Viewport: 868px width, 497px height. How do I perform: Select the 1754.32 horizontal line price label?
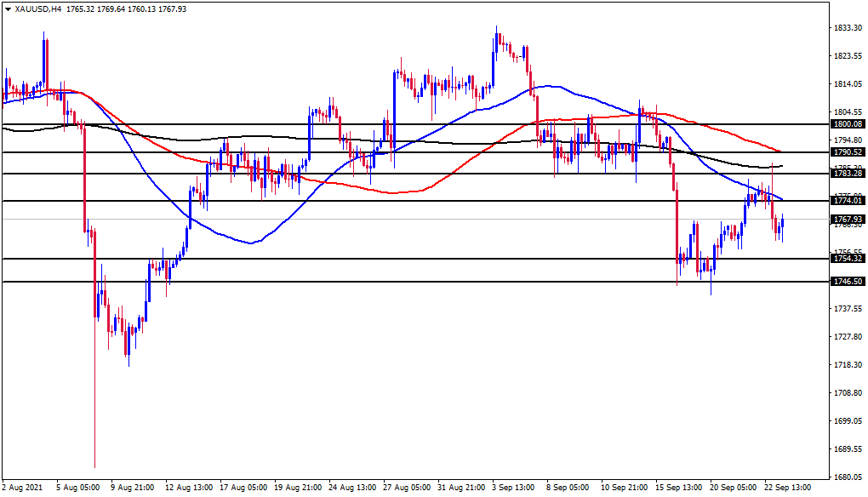coord(848,259)
